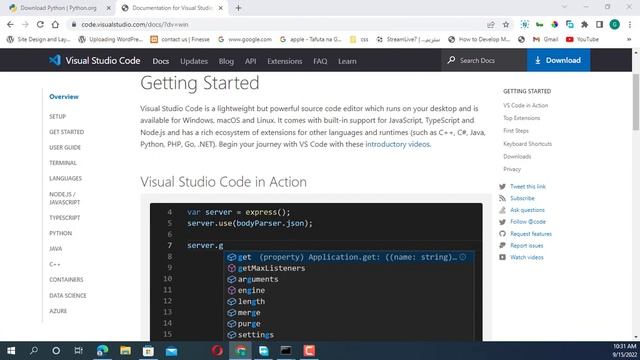Expand the PYTHON sidebar section
Image resolution: width=640 pixels, height=360 pixels.
[x=60, y=233]
